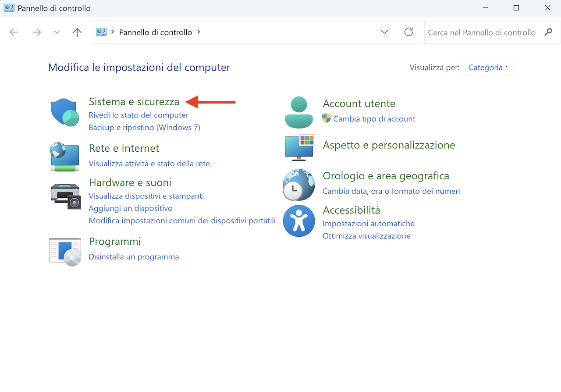
Task: Minimize the Pannello di controllo window
Action: coord(485,8)
